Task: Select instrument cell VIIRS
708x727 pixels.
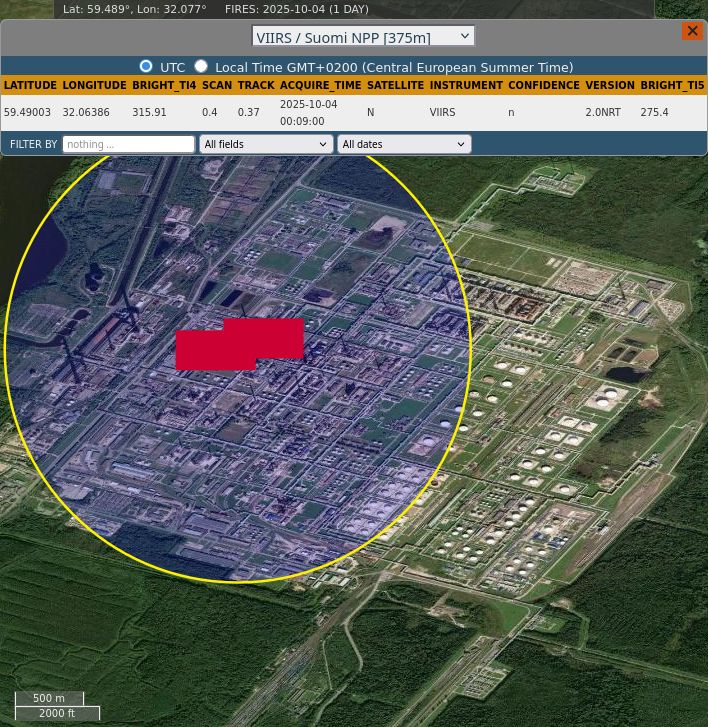Action: [442, 112]
